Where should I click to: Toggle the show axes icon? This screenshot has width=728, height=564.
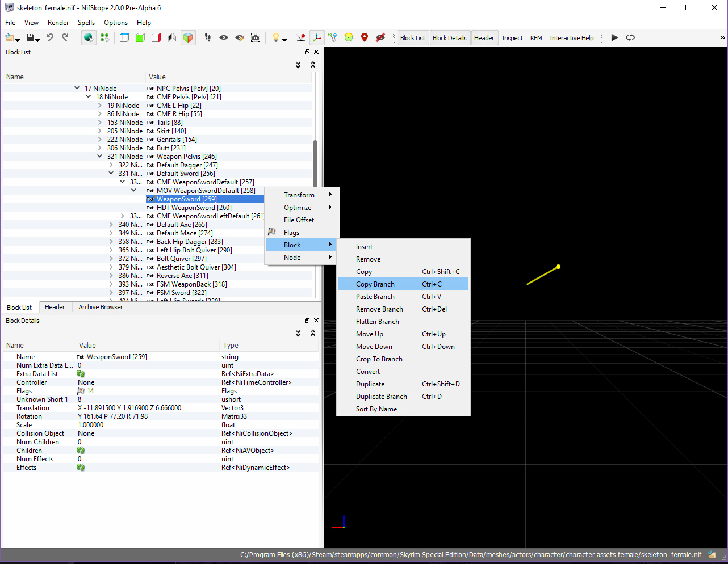click(x=317, y=38)
